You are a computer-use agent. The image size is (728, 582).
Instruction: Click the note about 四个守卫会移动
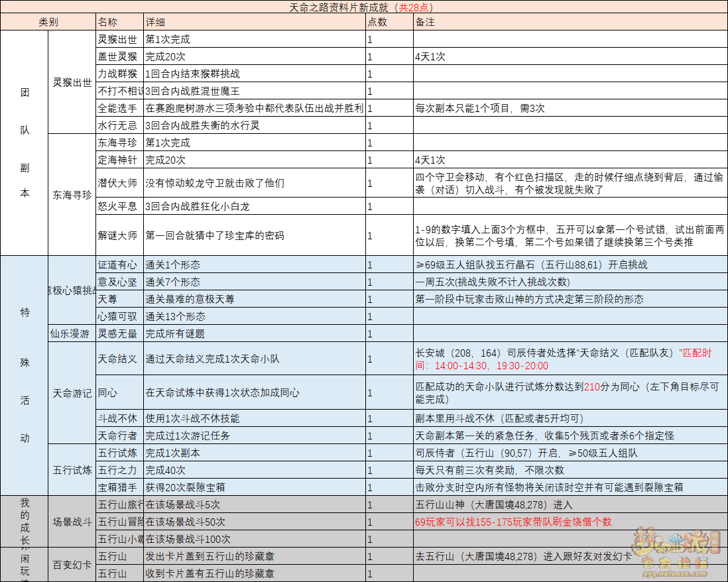pyautogui.click(x=571, y=183)
